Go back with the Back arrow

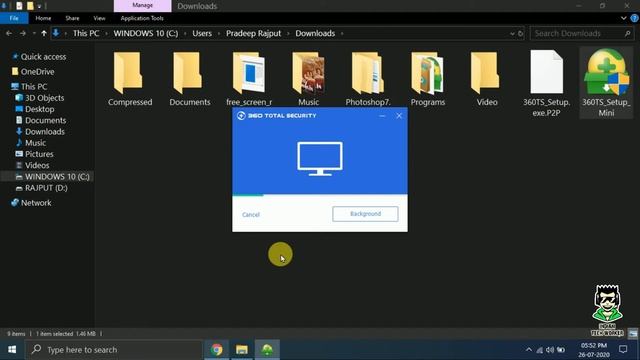click(x=9, y=33)
